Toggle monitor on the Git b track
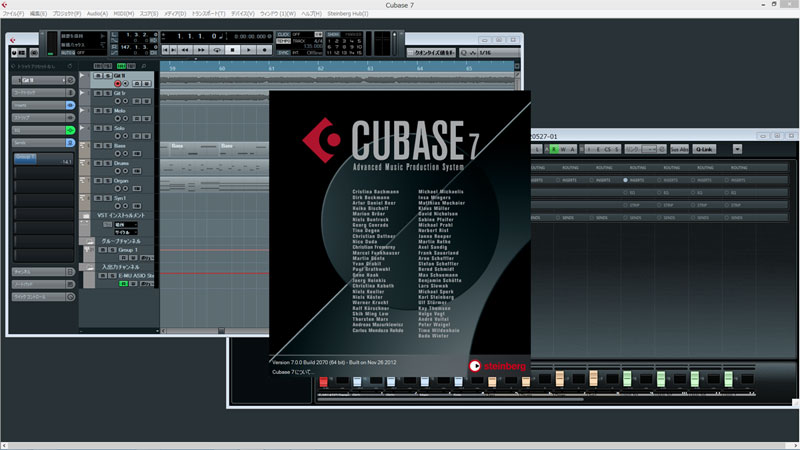The image size is (800, 450). [126, 101]
